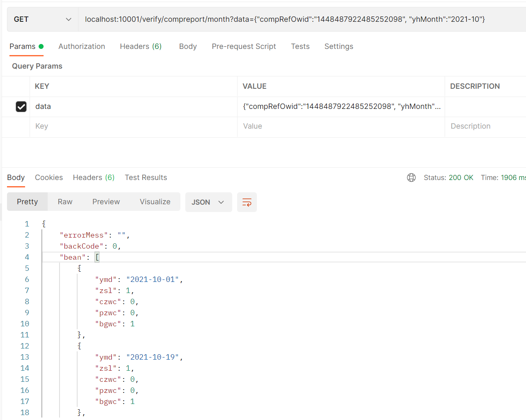526x420 pixels.
Task: Click the Time 1906 ms text
Action: click(x=503, y=178)
